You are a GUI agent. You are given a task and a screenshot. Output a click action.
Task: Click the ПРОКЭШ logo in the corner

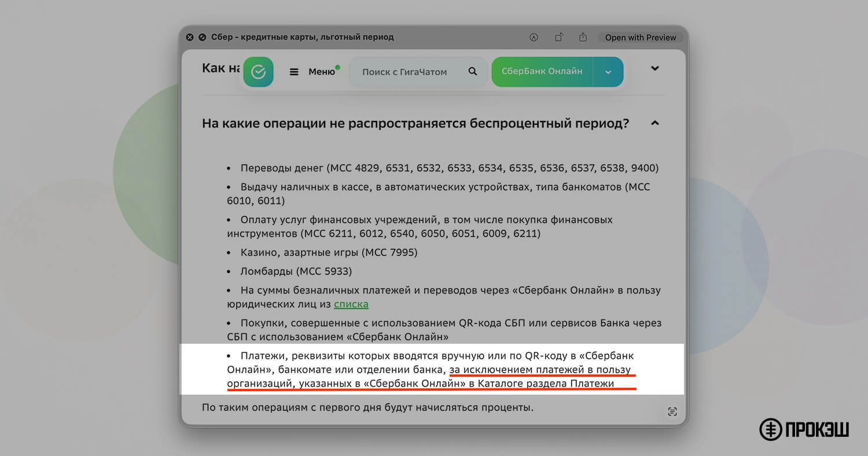point(803,429)
